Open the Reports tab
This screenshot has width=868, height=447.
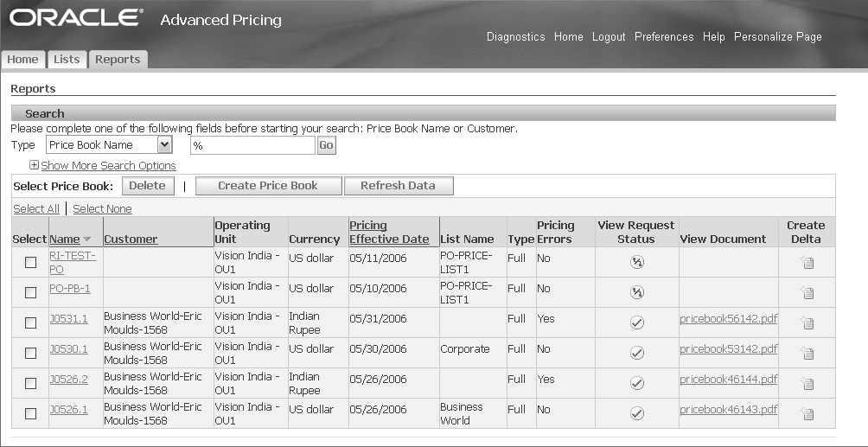click(118, 60)
